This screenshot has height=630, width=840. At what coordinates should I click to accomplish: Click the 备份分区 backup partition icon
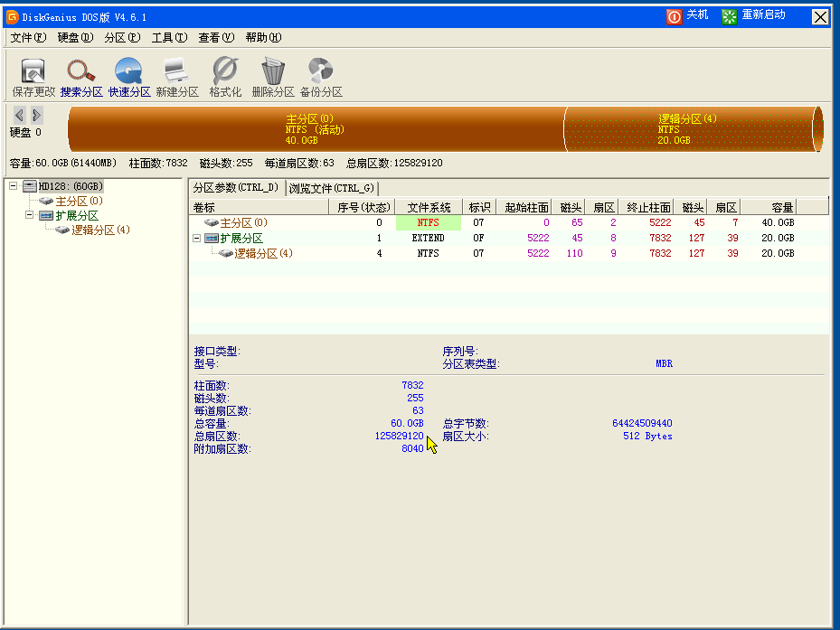click(x=321, y=78)
